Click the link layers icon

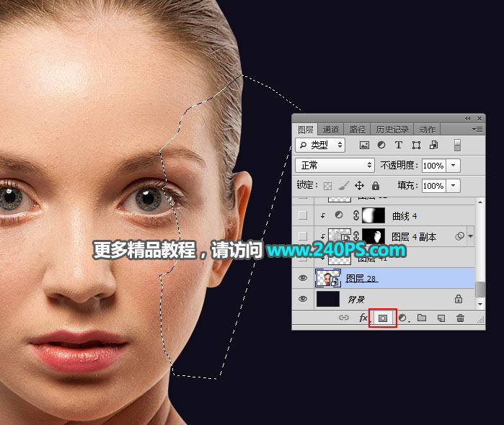[344, 318]
